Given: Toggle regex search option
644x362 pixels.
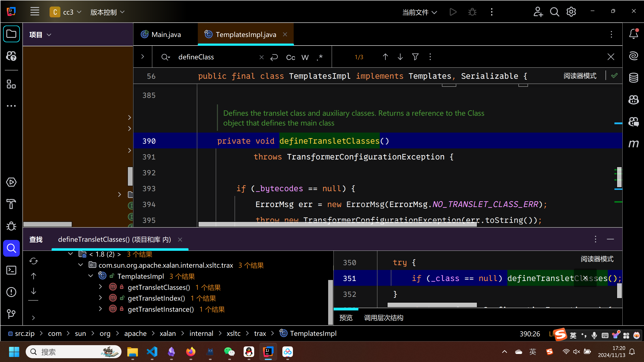Looking at the screenshot, I should (x=320, y=57).
